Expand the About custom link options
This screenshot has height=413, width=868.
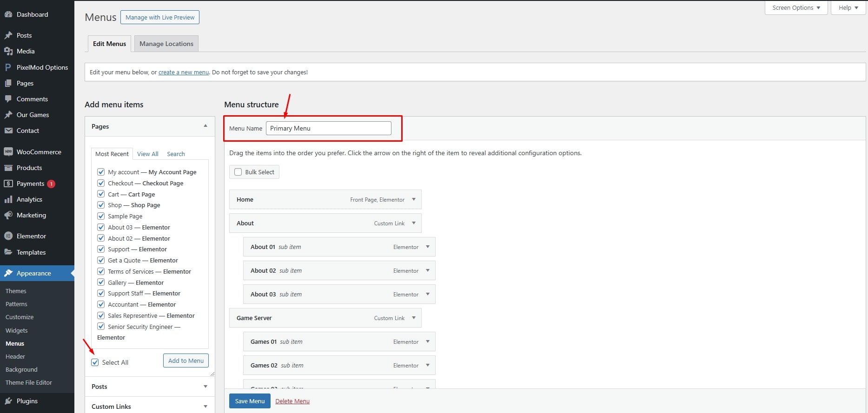point(414,223)
